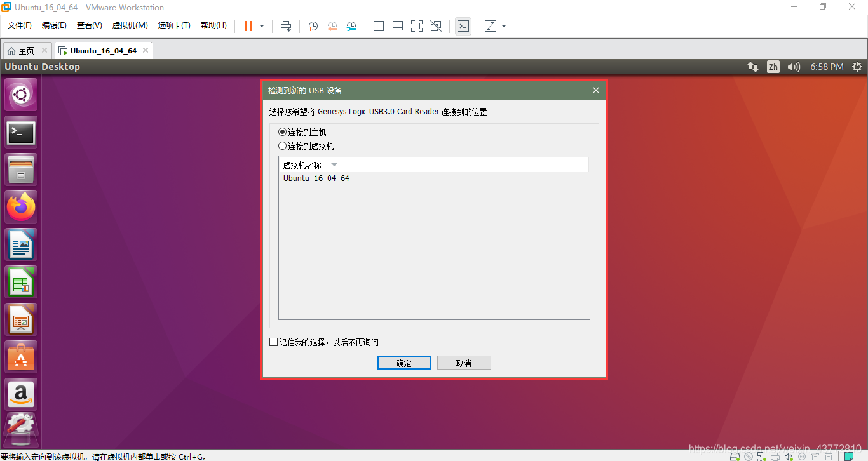Open the 帮助(H) menu
Image resolution: width=868 pixels, height=461 pixels.
click(x=214, y=25)
